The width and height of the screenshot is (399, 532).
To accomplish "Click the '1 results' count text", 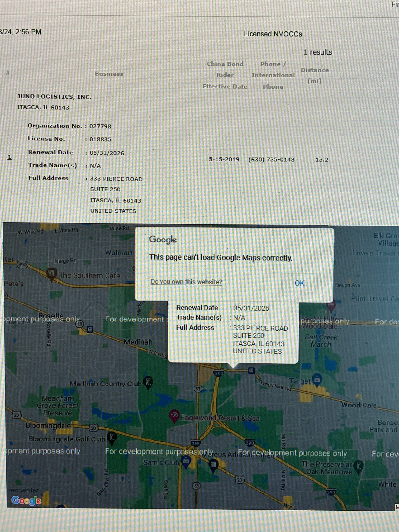I will coord(318,52).
